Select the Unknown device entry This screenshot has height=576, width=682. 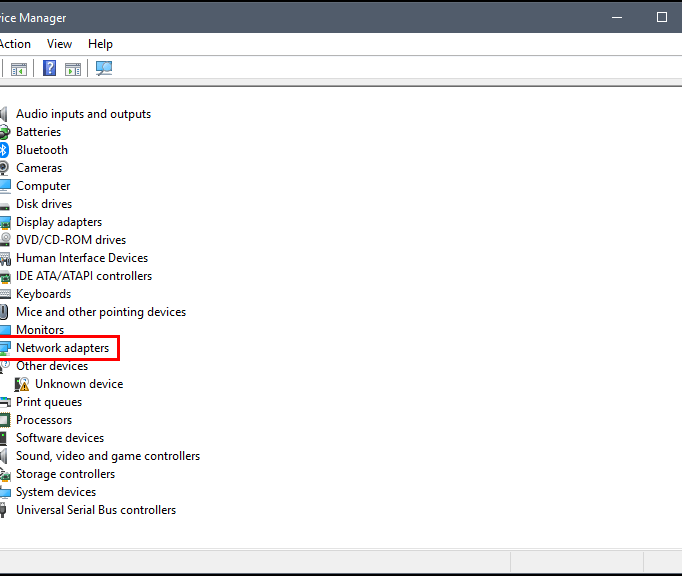79,384
